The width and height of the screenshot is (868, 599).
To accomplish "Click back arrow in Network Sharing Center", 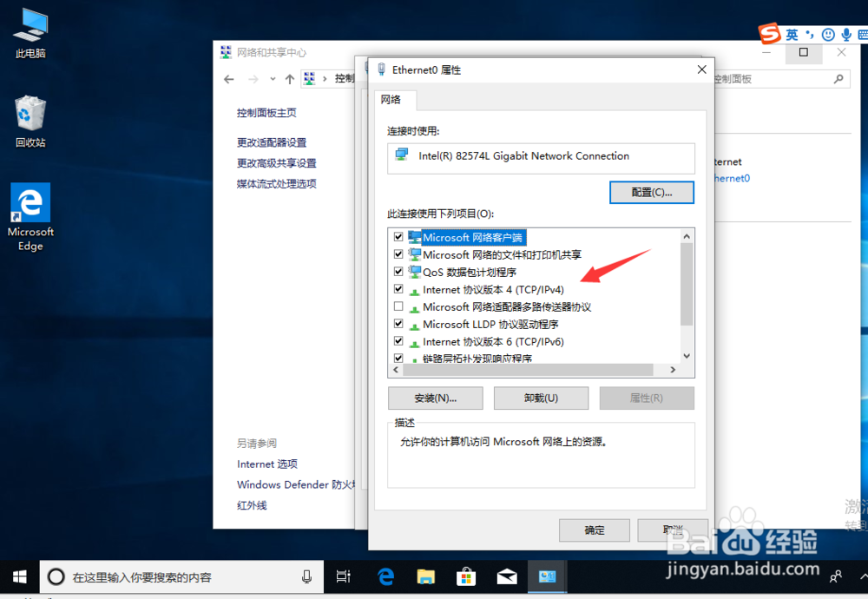I will (x=228, y=79).
